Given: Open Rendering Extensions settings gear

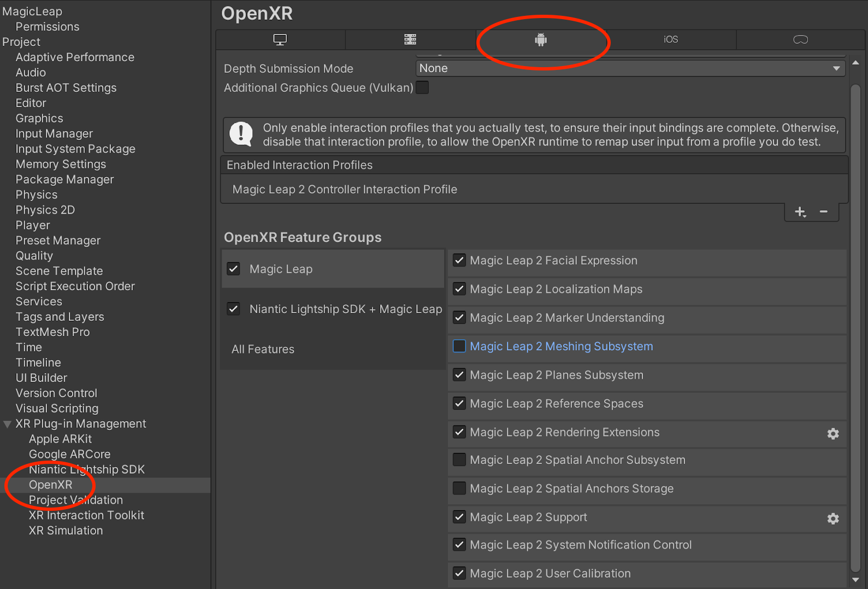Looking at the screenshot, I should point(833,434).
